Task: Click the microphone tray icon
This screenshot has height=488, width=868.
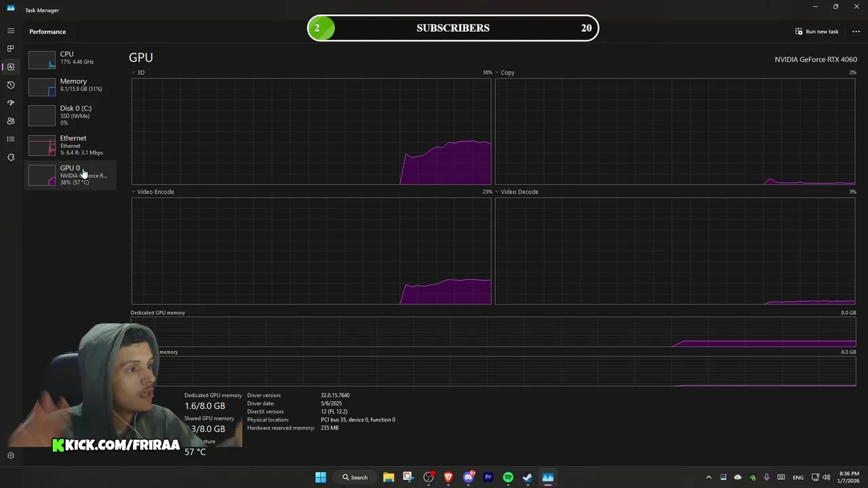Action: (x=766, y=477)
